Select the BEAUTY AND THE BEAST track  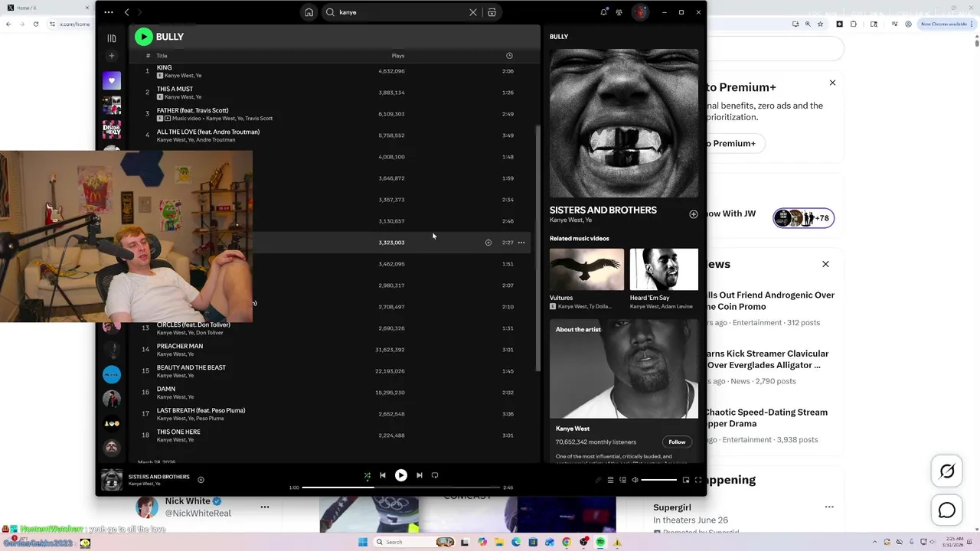click(x=191, y=367)
